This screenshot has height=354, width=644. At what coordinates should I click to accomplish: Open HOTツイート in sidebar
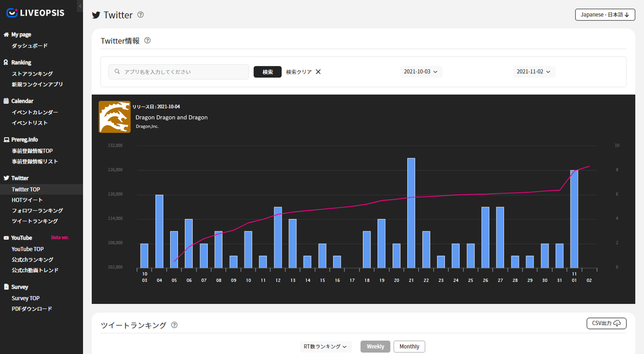click(x=27, y=200)
